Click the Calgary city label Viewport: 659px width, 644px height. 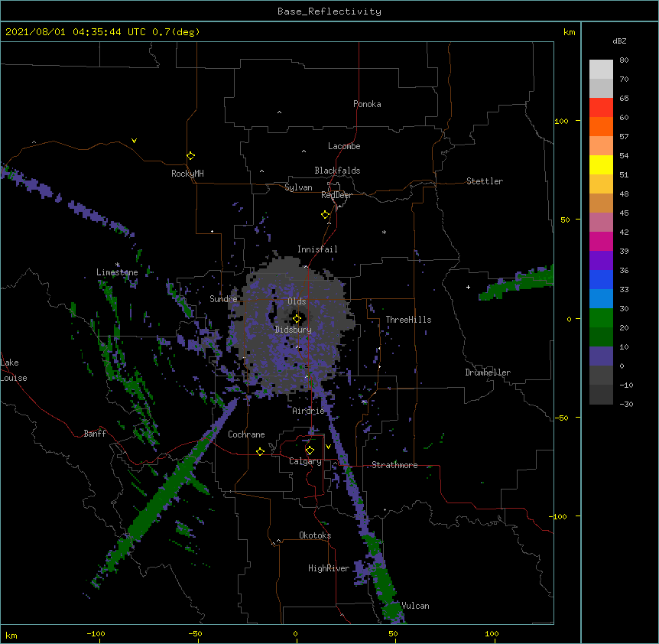[x=305, y=461]
